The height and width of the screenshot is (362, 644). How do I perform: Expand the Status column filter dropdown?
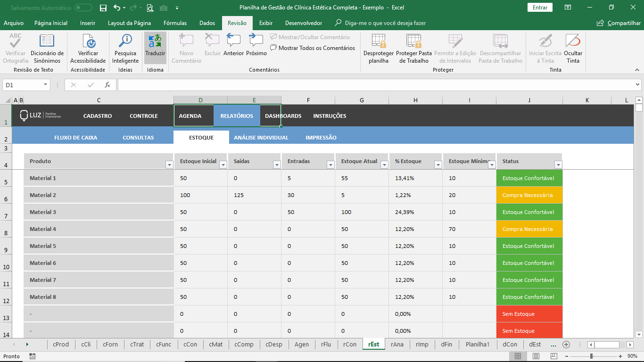pyautogui.click(x=558, y=165)
